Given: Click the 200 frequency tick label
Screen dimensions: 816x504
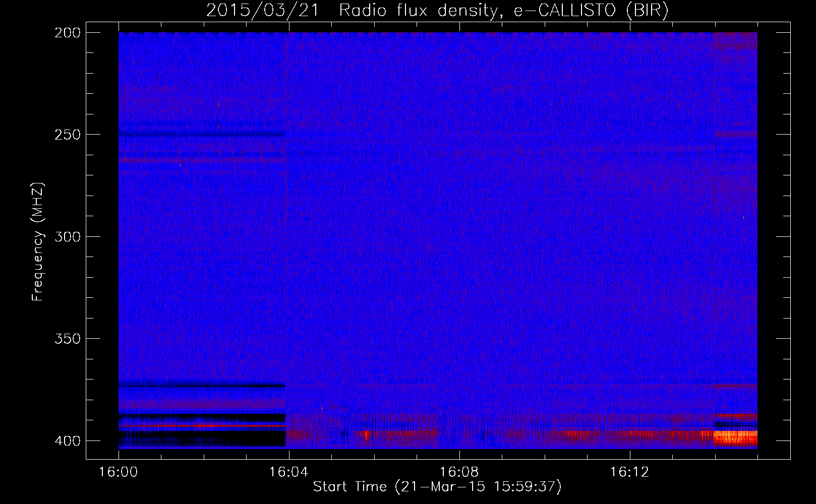Looking at the screenshot, I should [x=67, y=33].
